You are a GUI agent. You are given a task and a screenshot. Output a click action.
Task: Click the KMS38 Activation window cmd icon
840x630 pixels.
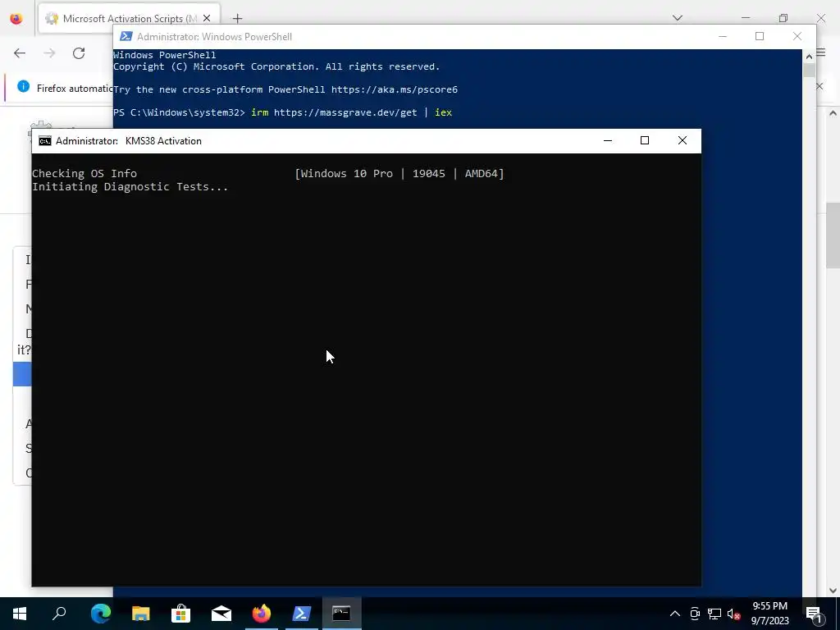[45, 141]
